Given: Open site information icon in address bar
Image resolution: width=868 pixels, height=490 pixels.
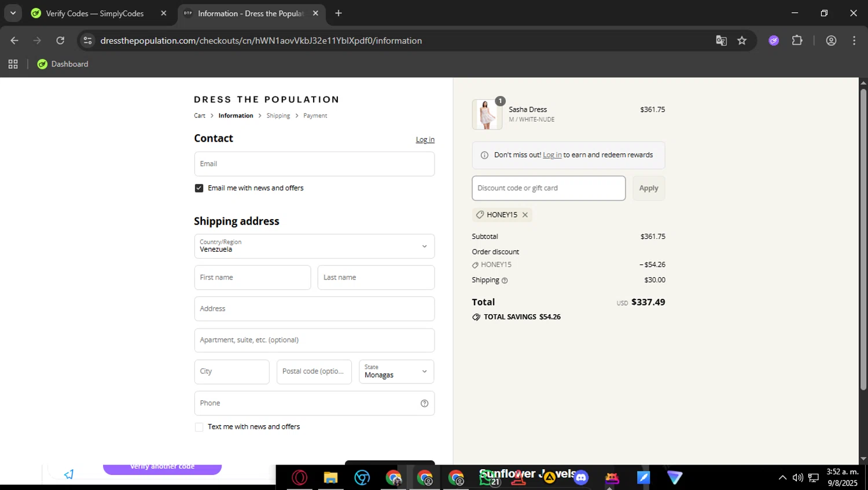Looking at the screenshot, I should [87, 40].
